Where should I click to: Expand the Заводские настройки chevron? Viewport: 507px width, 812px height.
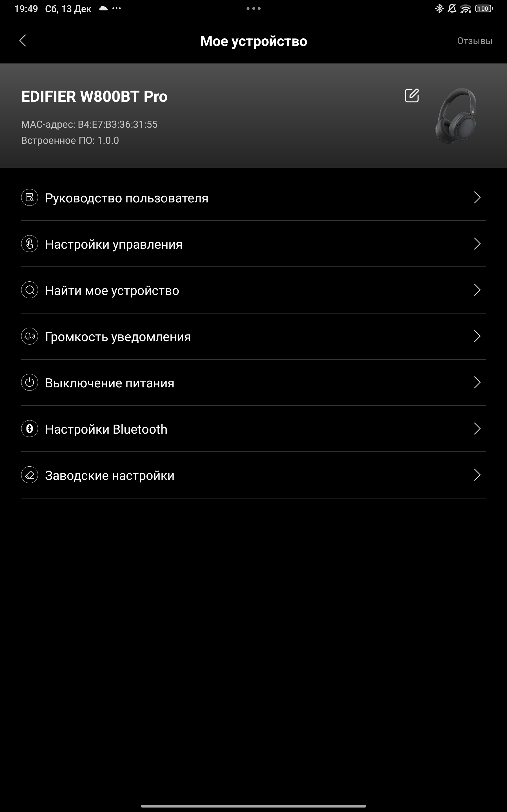click(477, 475)
